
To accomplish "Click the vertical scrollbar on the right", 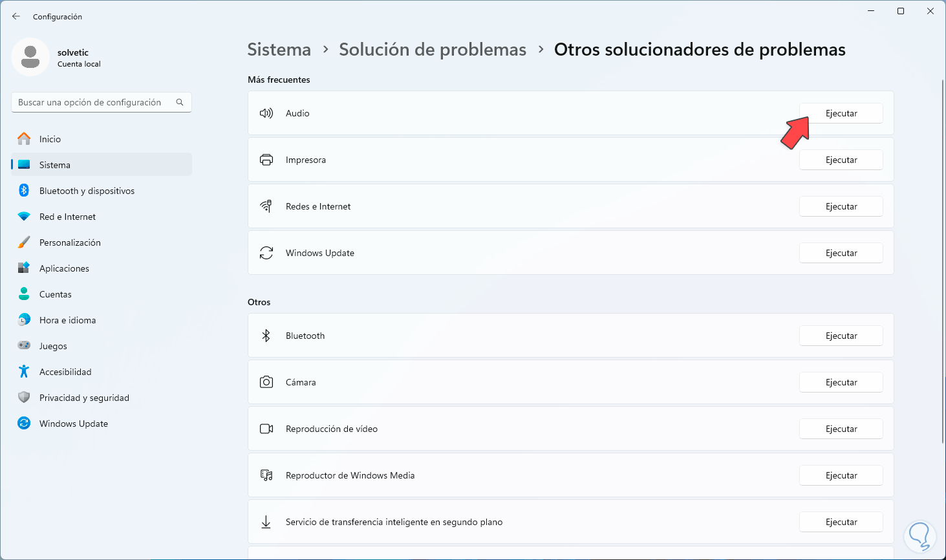I will point(943,259).
